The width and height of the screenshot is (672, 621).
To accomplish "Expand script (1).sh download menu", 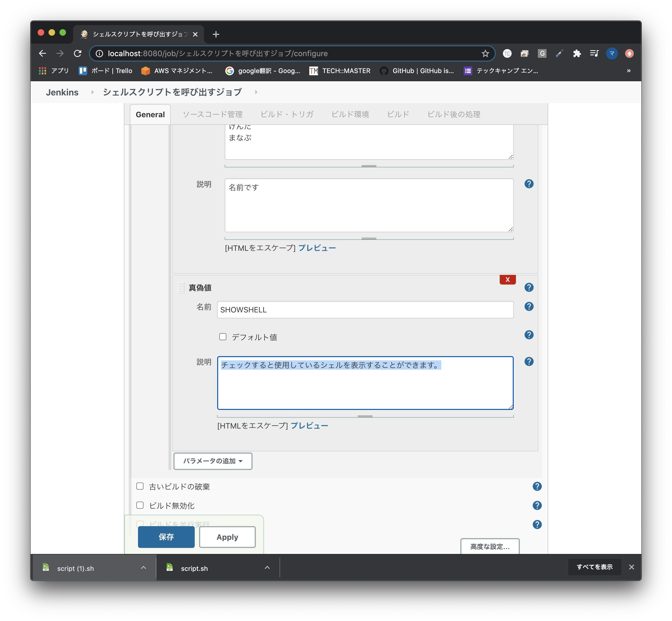I will [x=143, y=568].
